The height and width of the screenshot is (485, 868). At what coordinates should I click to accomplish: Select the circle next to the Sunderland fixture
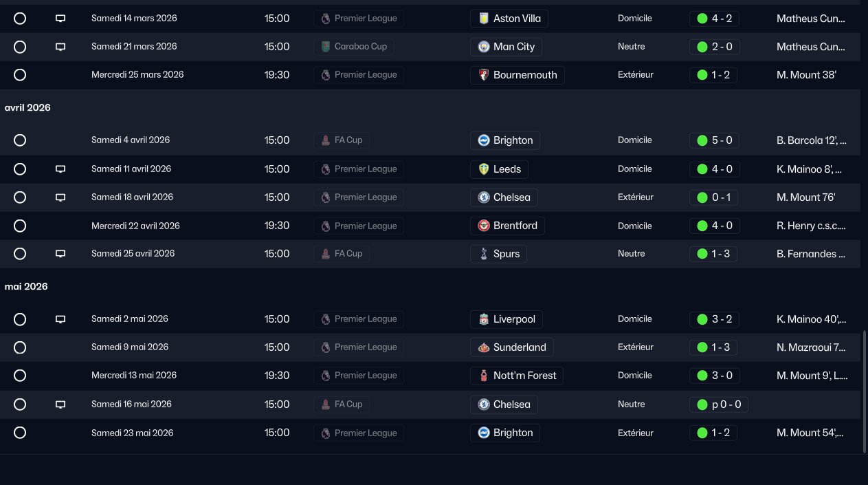tap(20, 347)
